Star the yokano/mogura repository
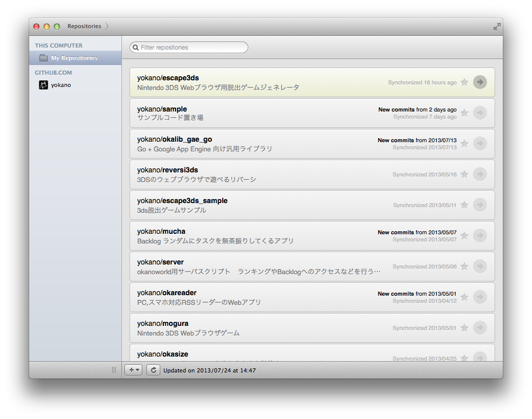Screen dimensions: 532x419 (x=464, y=327)
